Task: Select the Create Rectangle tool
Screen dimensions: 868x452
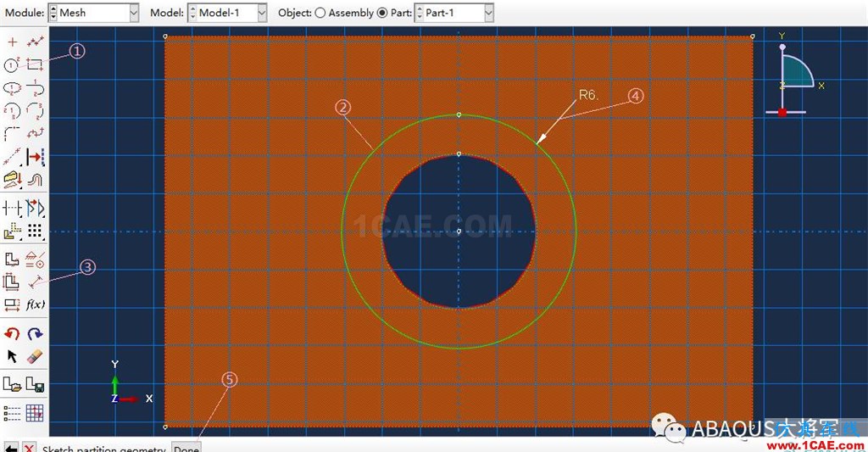Action: tap(35, 65)
